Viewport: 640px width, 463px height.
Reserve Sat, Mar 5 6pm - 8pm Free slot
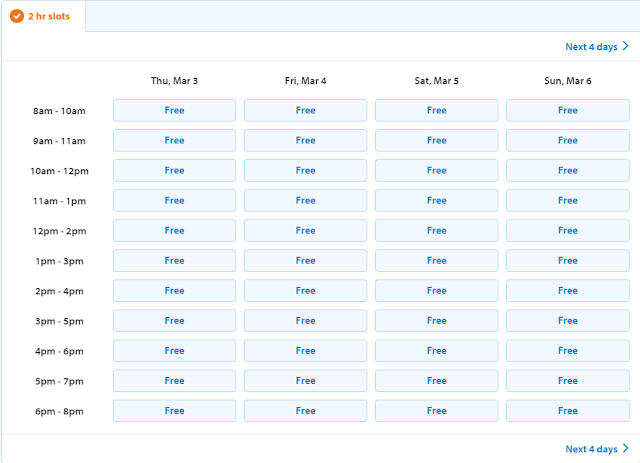437,411
